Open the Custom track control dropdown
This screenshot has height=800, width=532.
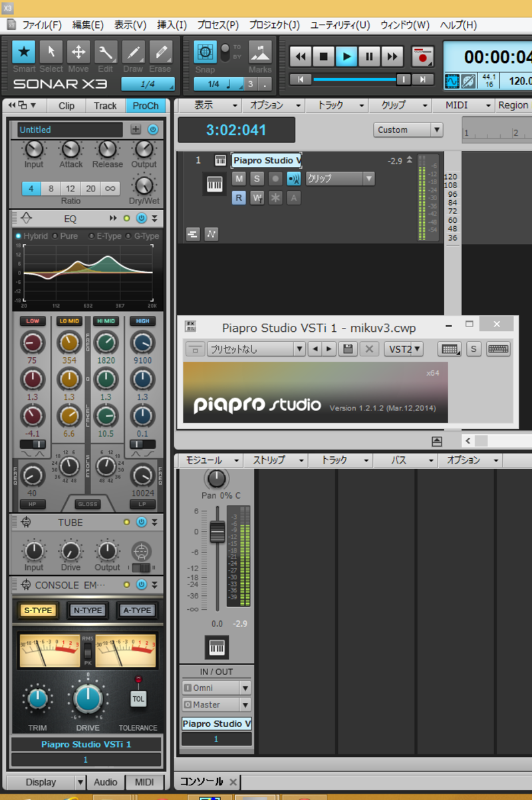(x=408, y=130)
